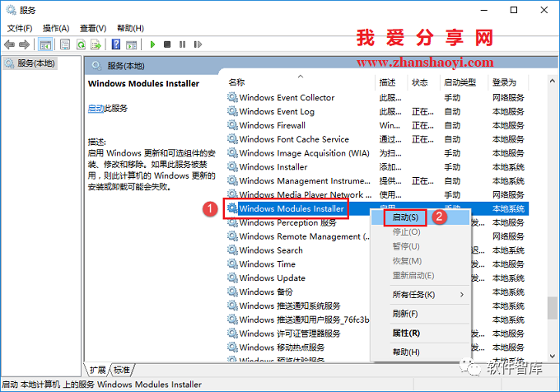
Task: Toggle the show/hide console tree icon
Action: point(45,44)
